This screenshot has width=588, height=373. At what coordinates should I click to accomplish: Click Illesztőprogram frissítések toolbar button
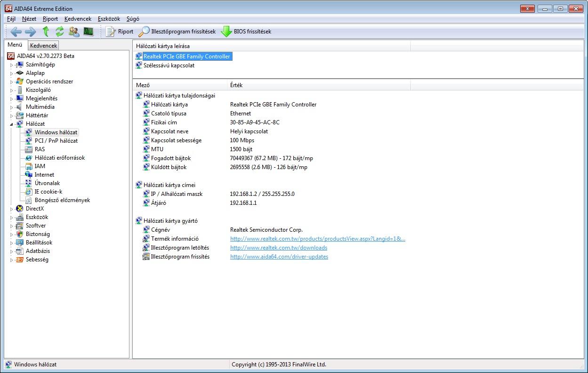177,32
